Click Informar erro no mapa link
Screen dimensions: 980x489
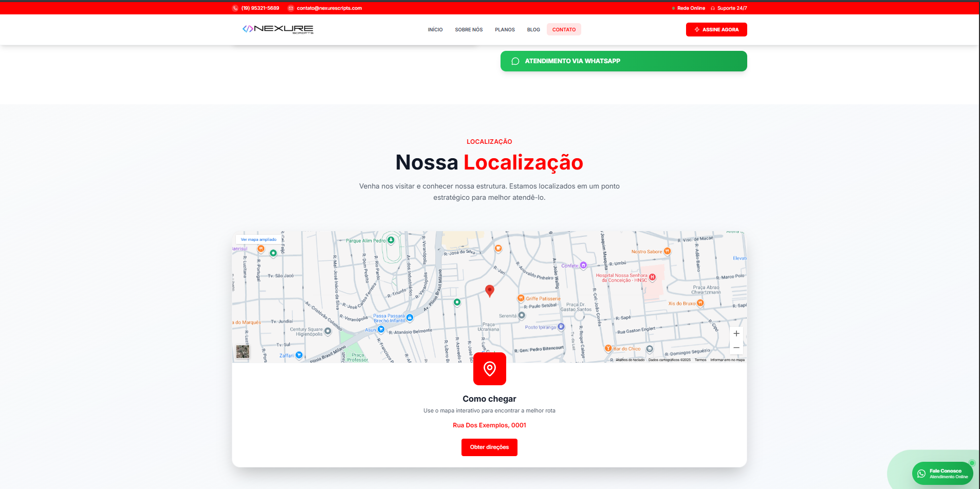point(727,360)
